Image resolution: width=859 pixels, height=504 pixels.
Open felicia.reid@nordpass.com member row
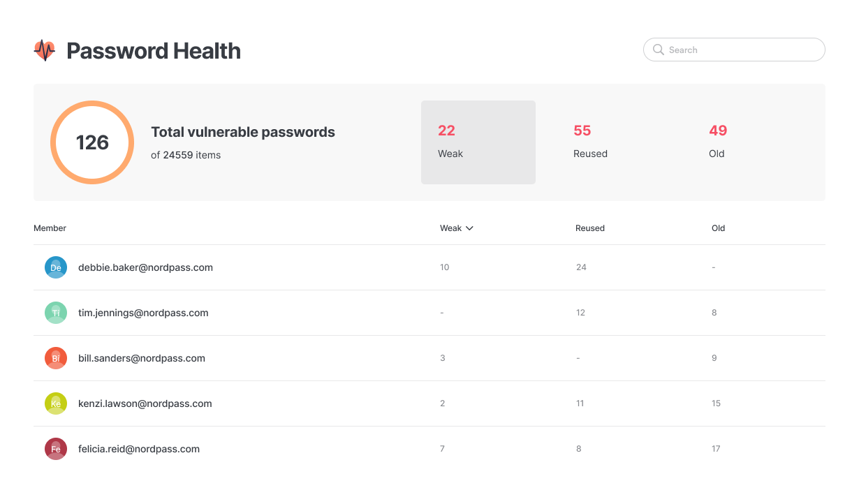429,449
